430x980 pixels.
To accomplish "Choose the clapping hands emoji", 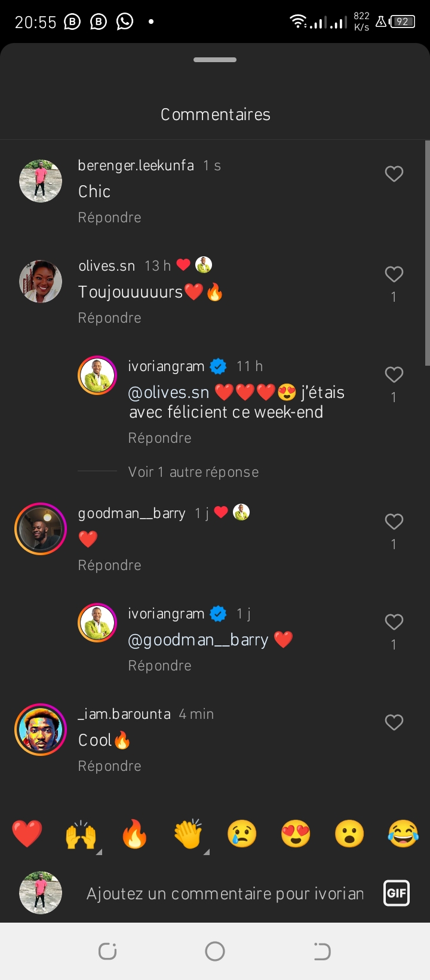I will click(x=188, y=834).
